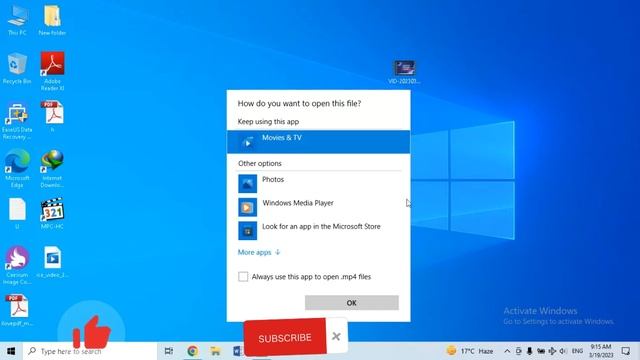
Task: Check Always use this app for .mp4 files
Action: coord(243,277)
